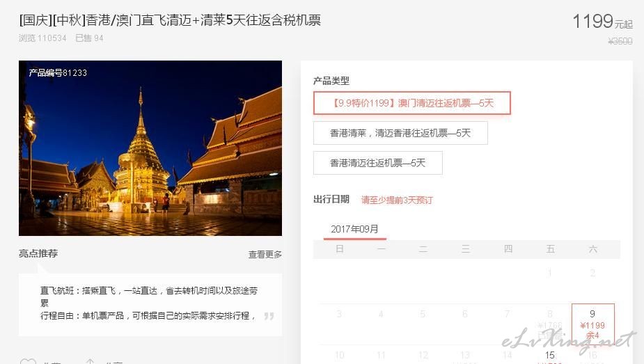Click the 亮点推荐 heading
Screen dimensions: 644x364
click(38, 253)
